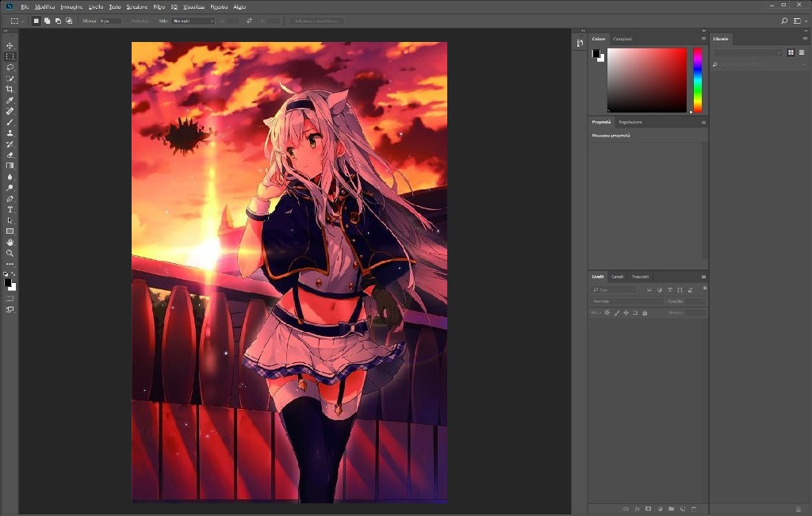Show Librerie items in list view

coord(802,53)
